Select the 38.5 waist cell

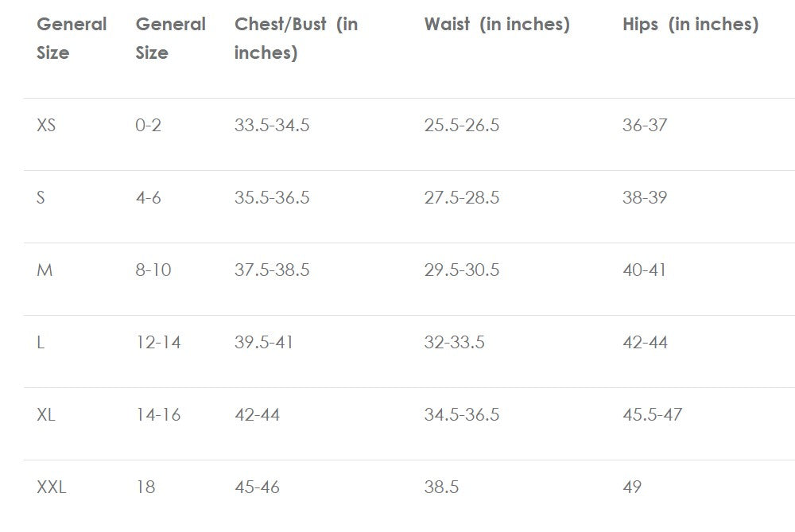click(441, 487)
